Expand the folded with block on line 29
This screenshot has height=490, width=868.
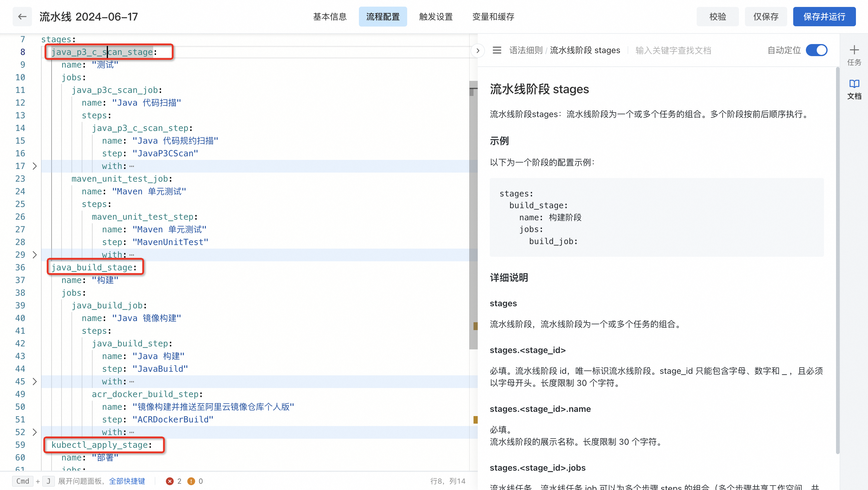coord(34,255)
